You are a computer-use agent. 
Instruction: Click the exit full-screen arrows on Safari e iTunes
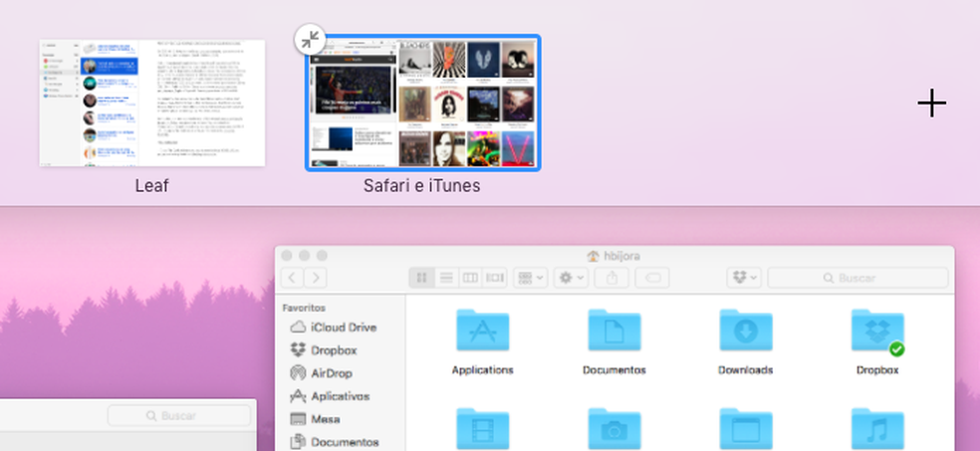(310, 40)
